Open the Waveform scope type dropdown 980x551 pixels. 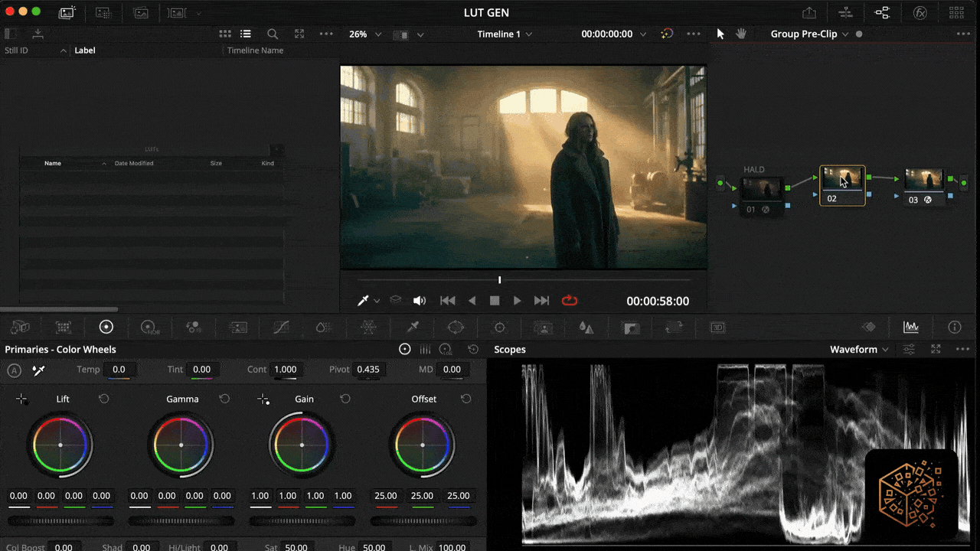860,349
